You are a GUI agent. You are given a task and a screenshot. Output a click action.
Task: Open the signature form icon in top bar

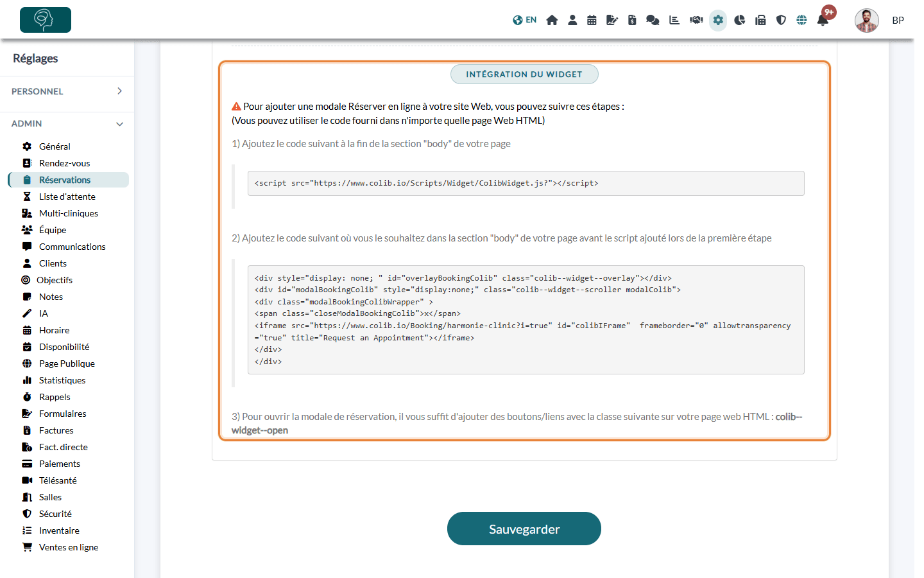pyautogui.click(x=612, y=20)
